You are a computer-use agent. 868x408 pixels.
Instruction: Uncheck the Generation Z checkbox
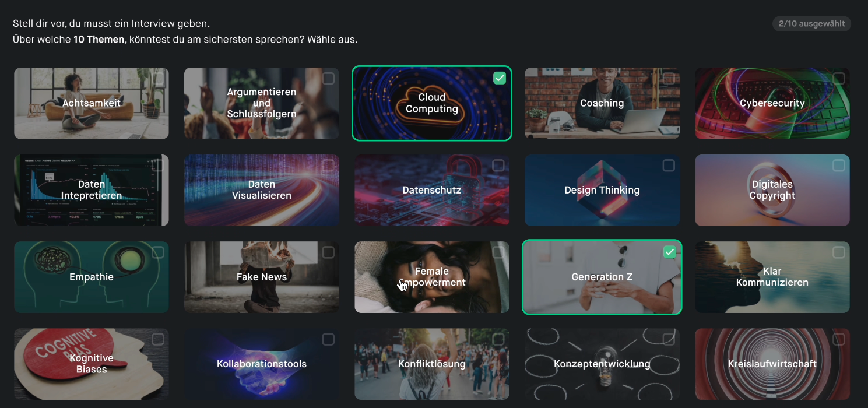(x=670, y=252)
